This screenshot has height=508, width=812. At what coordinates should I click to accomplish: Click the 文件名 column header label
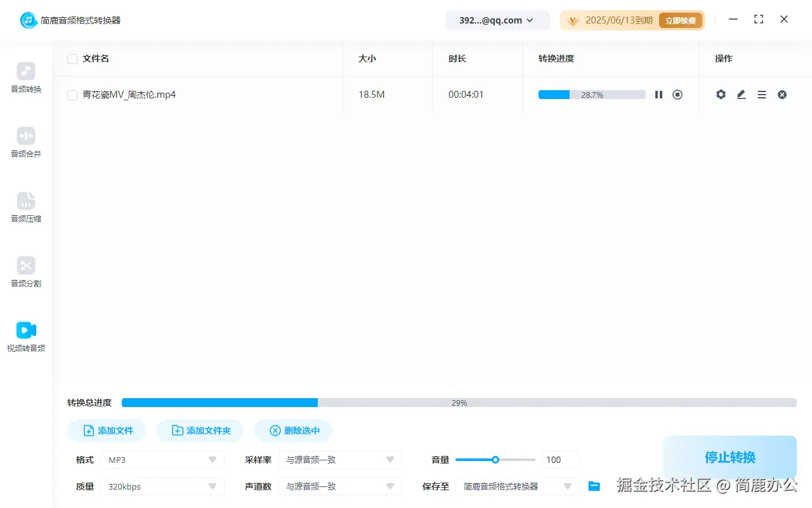[x=96, y=58]
